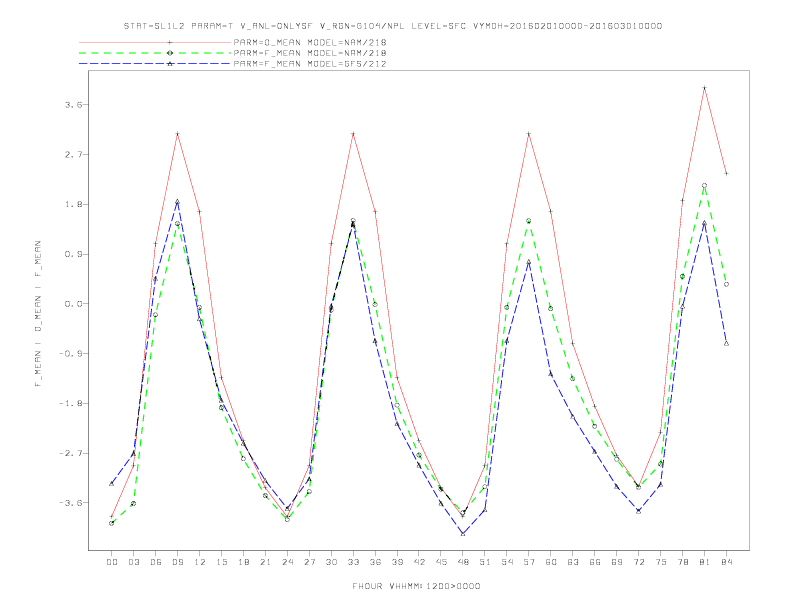Click the blue GFS lowest triangle point at hour 48
The width and height of the screenshot is (792, 612).
[x=463, y=534]
